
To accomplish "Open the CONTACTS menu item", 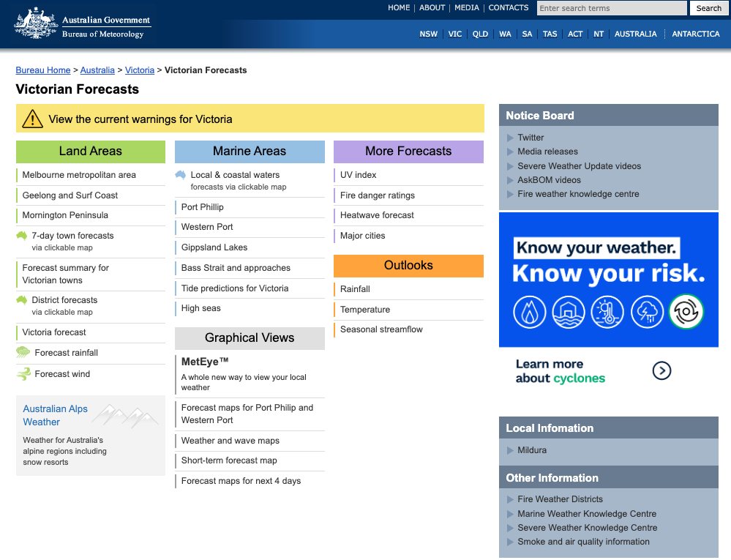I will [508, 8].
